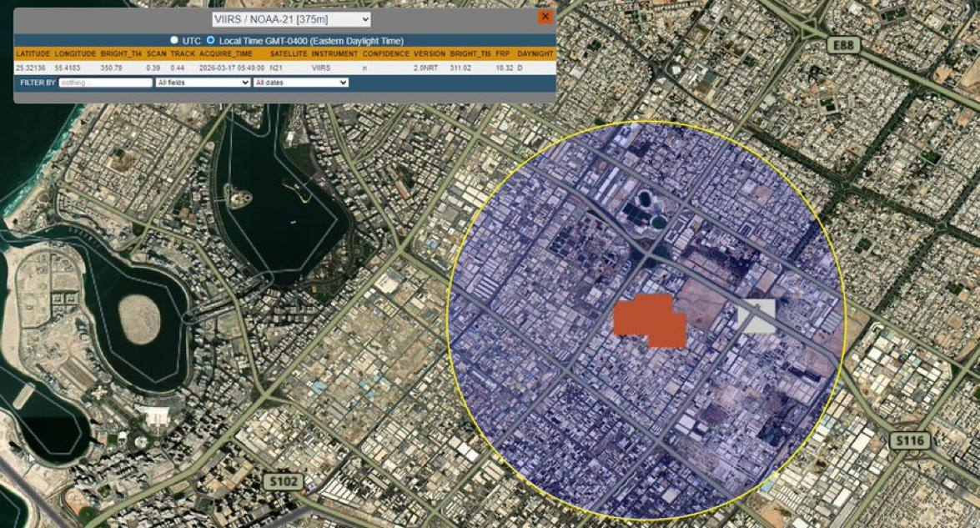Click the orange fire detection polygon on map
The image size is (980, 528).
click(x=650, y=320)
